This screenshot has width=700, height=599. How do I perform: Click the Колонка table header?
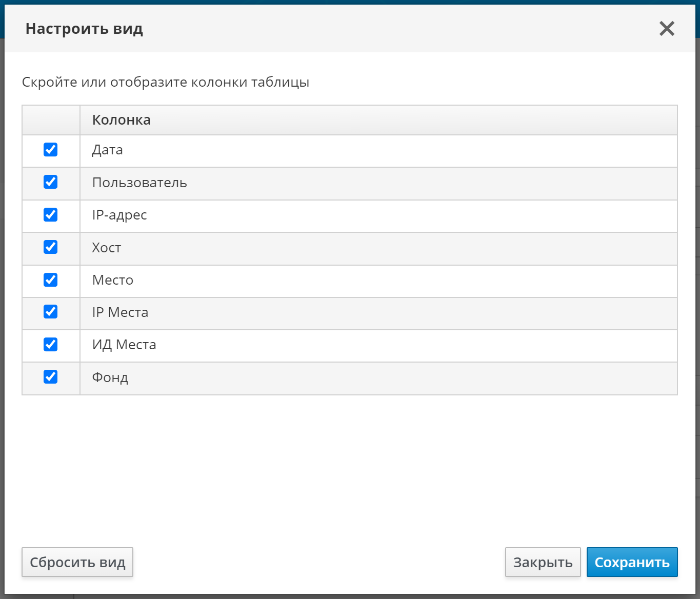point(122,120)
